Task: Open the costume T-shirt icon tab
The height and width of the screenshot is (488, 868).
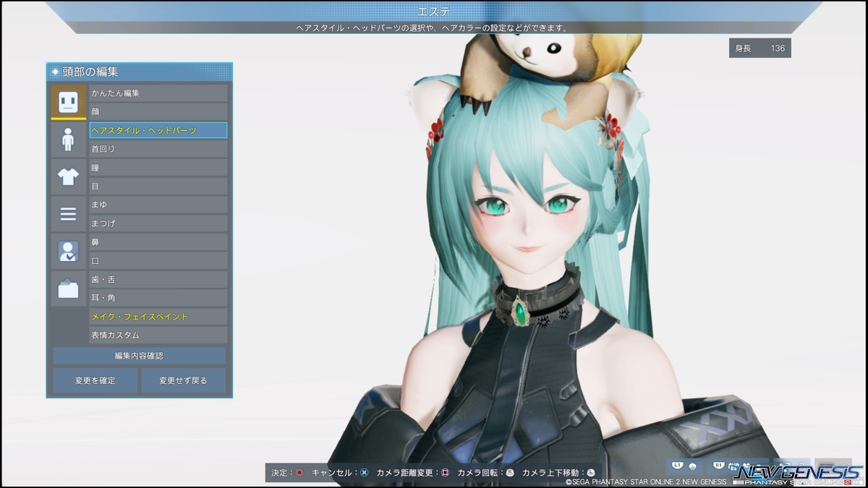Action: (68, 176)
